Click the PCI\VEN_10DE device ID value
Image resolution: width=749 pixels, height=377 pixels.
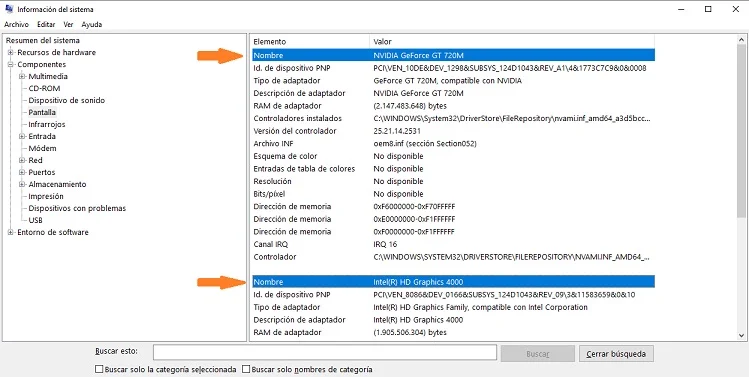[510, 68]
